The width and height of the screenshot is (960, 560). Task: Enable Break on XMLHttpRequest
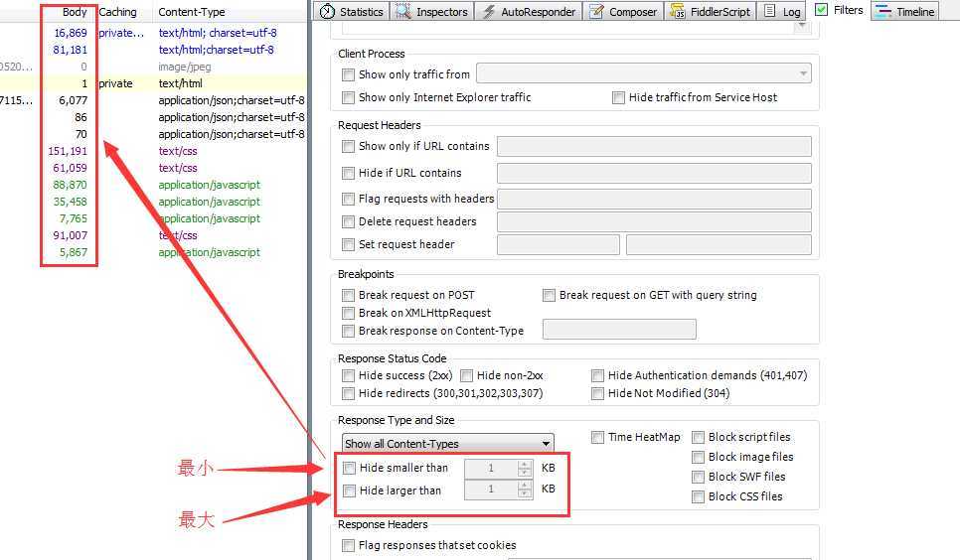click(x=349, y=314)
